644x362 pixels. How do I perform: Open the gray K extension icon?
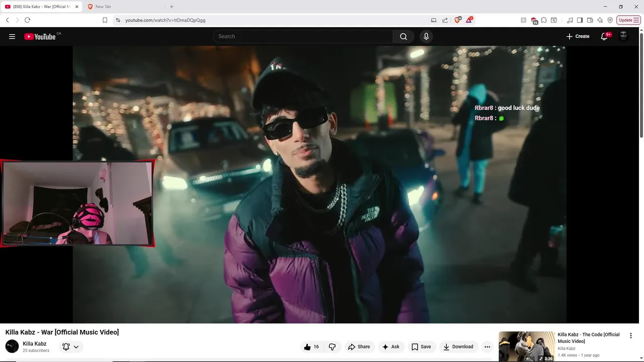point(524,20)
